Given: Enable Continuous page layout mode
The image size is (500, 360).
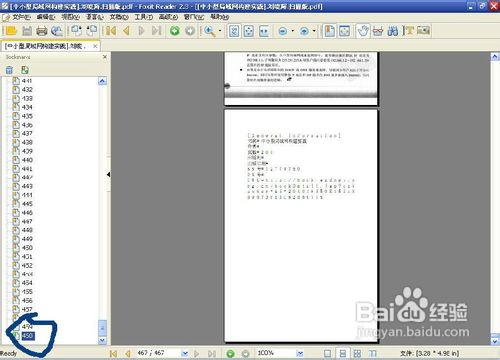Looking at the screenshot, I should pyautogui.click(x=342, y=353).
